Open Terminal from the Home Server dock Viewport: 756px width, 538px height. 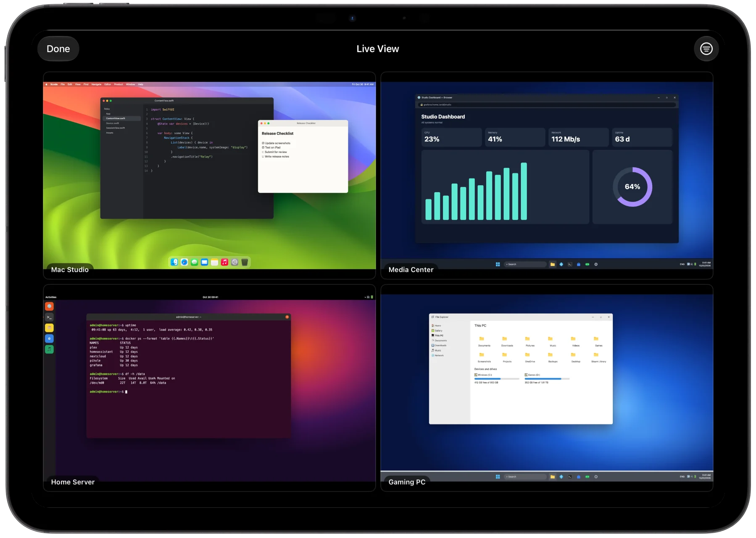(49, 317)
